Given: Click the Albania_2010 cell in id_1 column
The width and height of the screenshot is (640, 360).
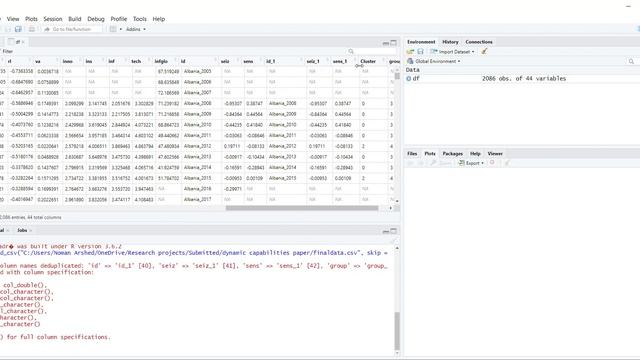Looking at the screenshot, I should pos(282,125).
